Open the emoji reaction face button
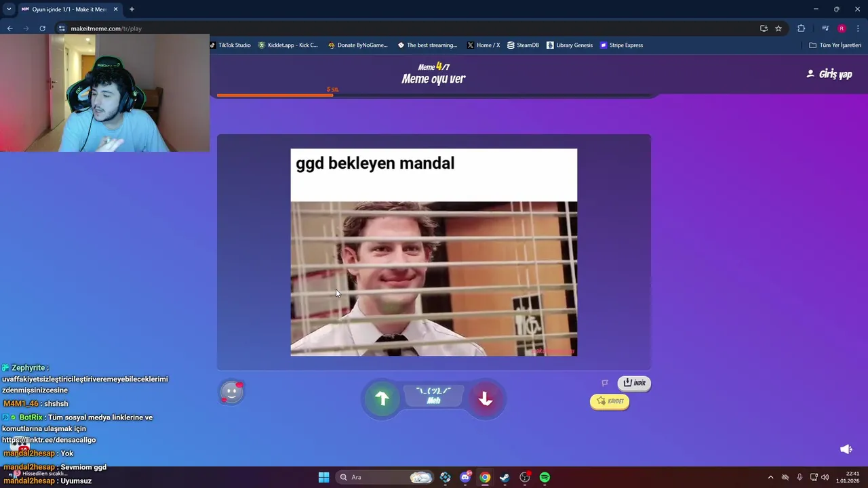868x488 pixels. click(231, 392)
